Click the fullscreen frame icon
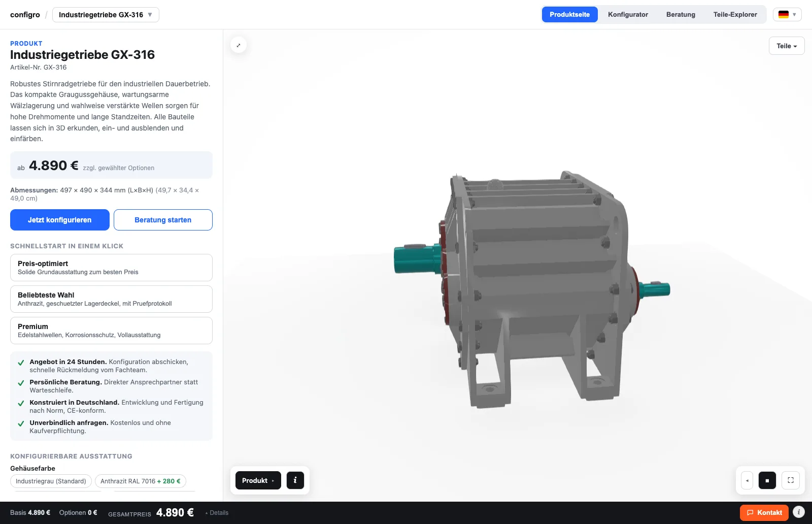 791,480
